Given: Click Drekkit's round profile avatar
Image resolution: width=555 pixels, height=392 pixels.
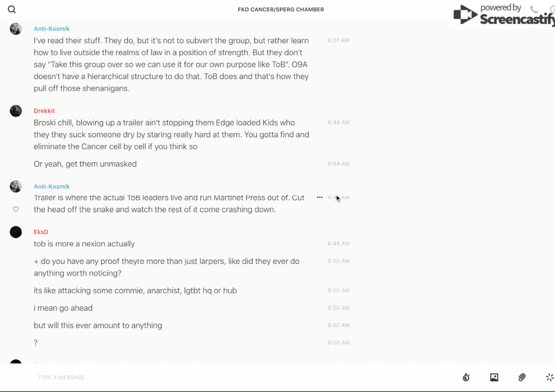Looking at the screenshot, I should coord(16,111).
